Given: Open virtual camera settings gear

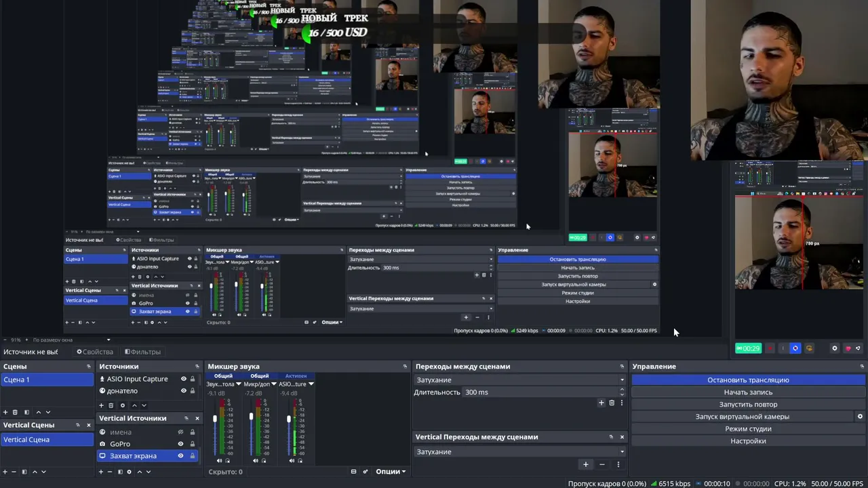Looking at the screenshot, I should click(x=860, y=417).
